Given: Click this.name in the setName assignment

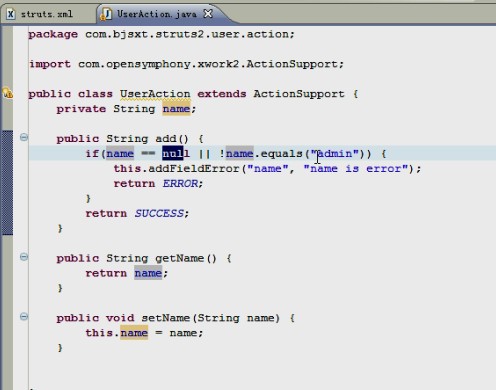Looking at the screenshot, I should (116, 333).
